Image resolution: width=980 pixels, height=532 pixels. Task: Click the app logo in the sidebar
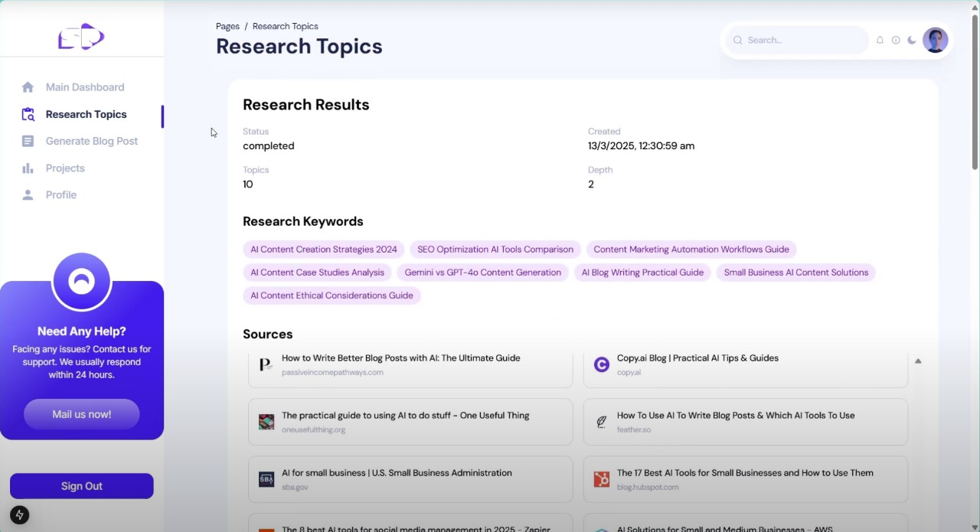tap(81, 36)
